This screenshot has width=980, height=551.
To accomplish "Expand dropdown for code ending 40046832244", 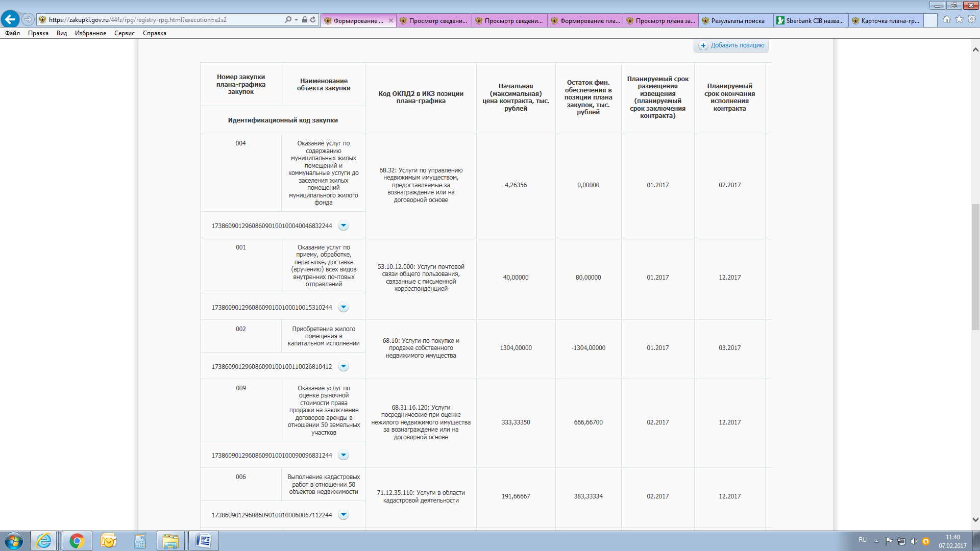I will pyautogui.click(x=344, y=226).
